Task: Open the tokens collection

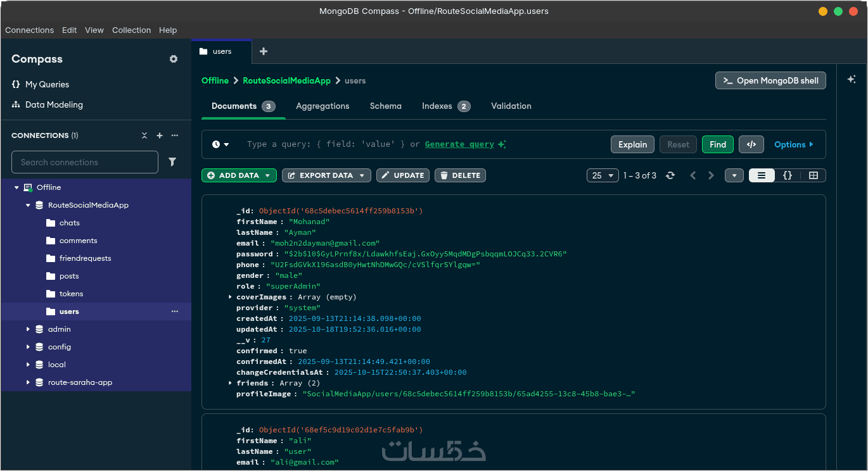Action: pos(71,294)
